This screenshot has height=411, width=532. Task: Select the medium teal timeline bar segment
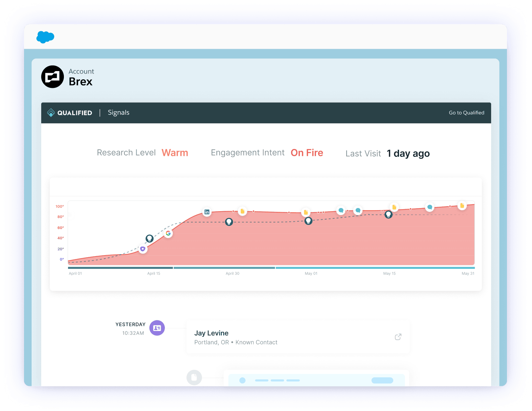[224, 268]
